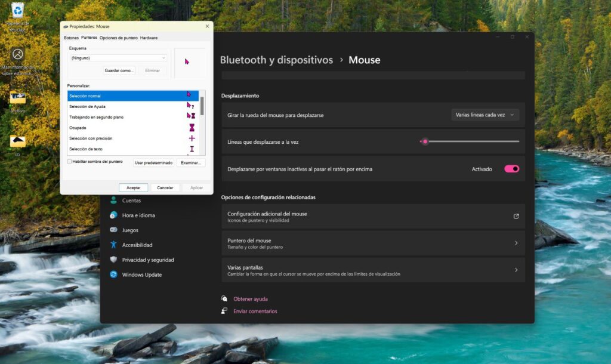Click the Enviar comentarios feedback icon
Viewport: 611px width, 364px height.
224,311
